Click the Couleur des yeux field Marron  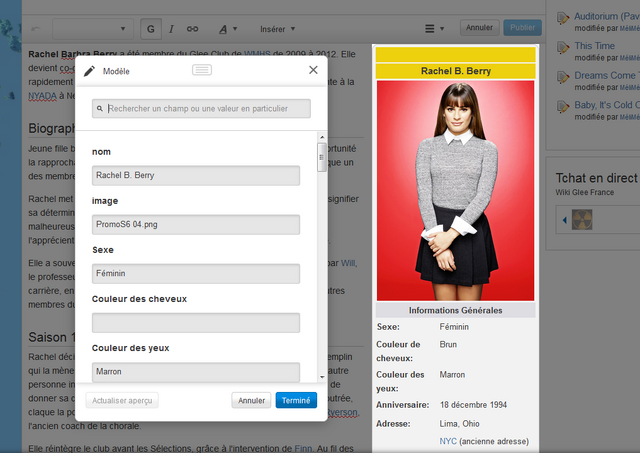click(196, 372)
